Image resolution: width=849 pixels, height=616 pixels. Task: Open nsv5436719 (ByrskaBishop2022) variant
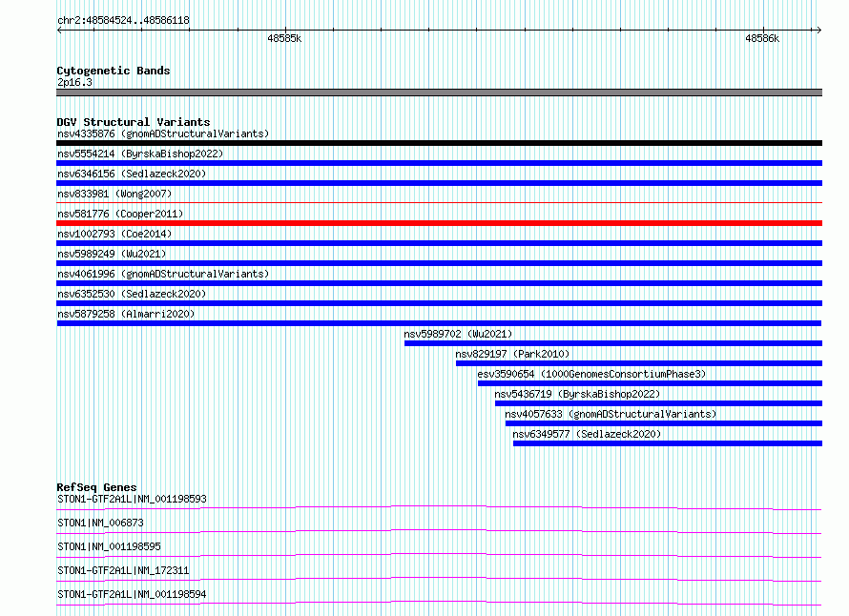[577, 394]
